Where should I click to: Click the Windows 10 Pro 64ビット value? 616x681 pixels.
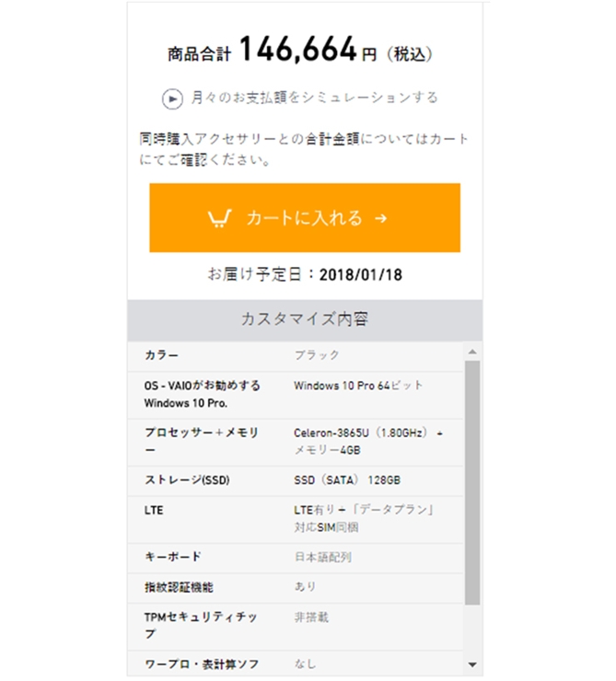(357, 386)
